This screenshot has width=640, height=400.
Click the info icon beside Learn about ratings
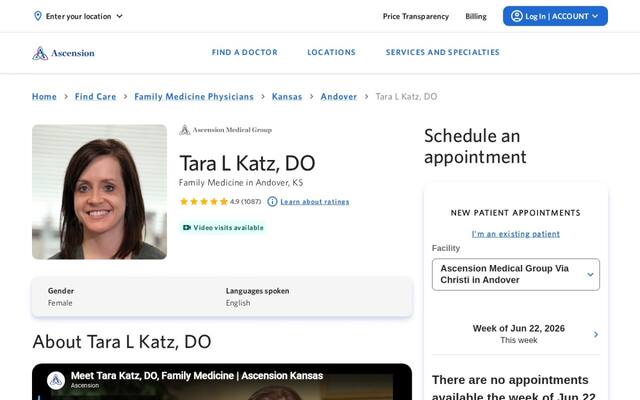[x=272, y=202]
